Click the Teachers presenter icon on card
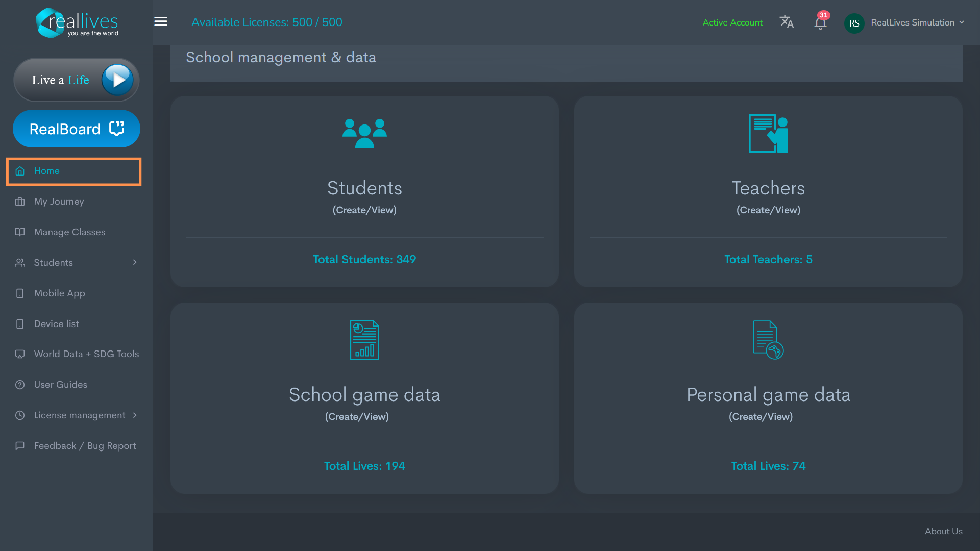The image size is (980, 551). coord(768,133)
